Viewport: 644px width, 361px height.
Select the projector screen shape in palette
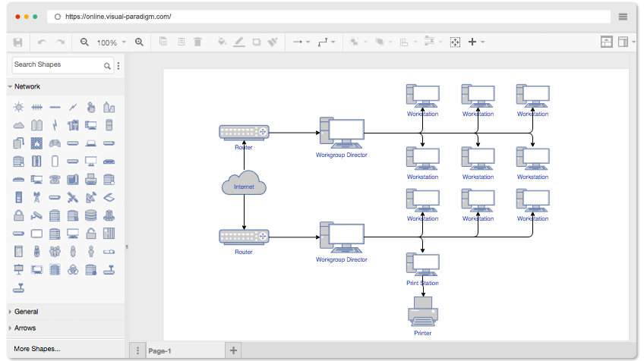click(18, 269)
